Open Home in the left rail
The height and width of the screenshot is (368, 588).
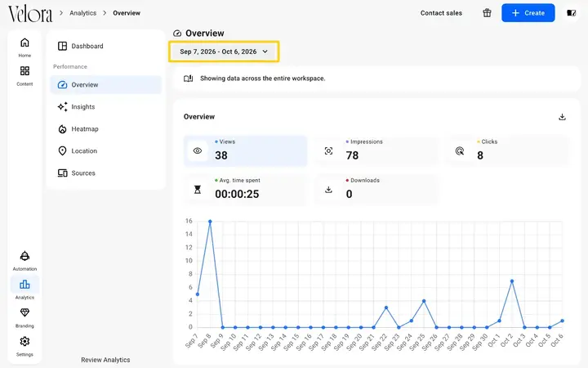coord(24,47)
